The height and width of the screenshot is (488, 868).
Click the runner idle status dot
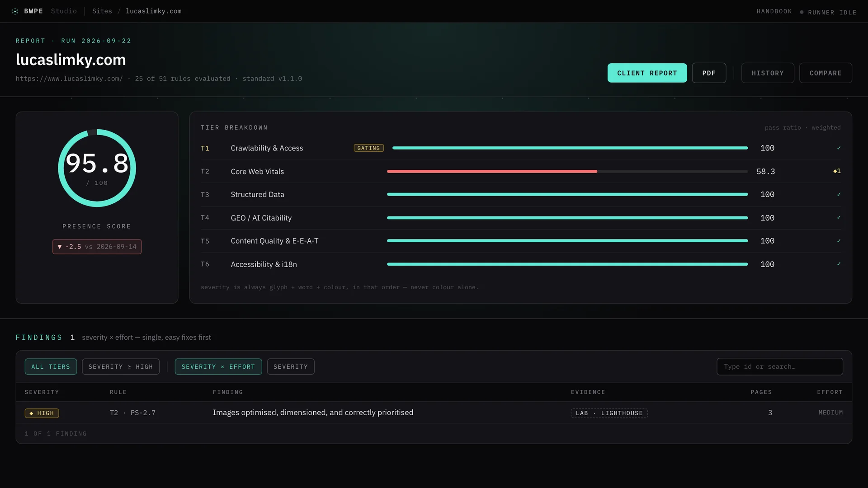pyautogui.click(x=802, y=12)
